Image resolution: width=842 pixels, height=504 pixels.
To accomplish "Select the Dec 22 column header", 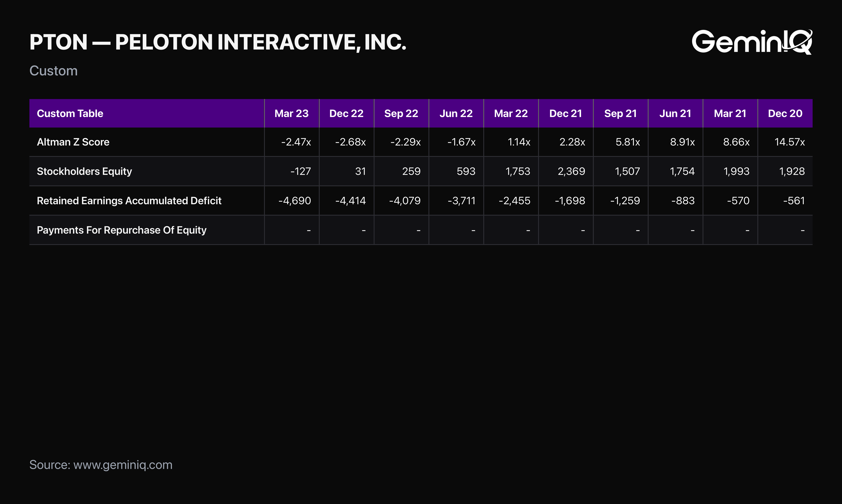I will click(346, 113).
